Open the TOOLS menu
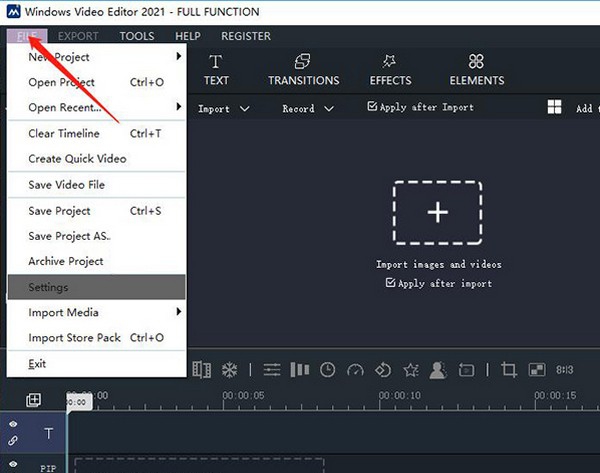 coord(137,36)
